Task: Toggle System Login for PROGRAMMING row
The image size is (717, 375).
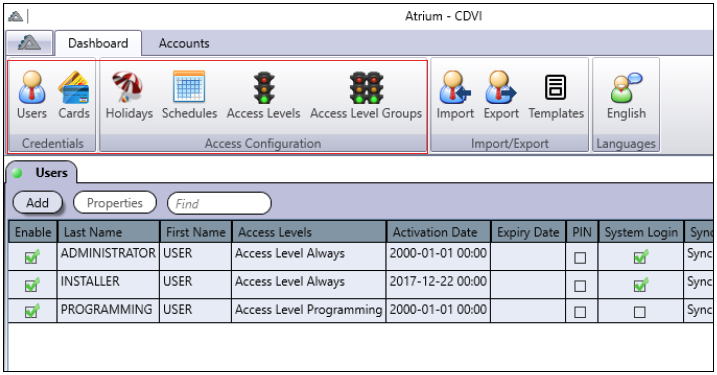Action: point(640,312)
